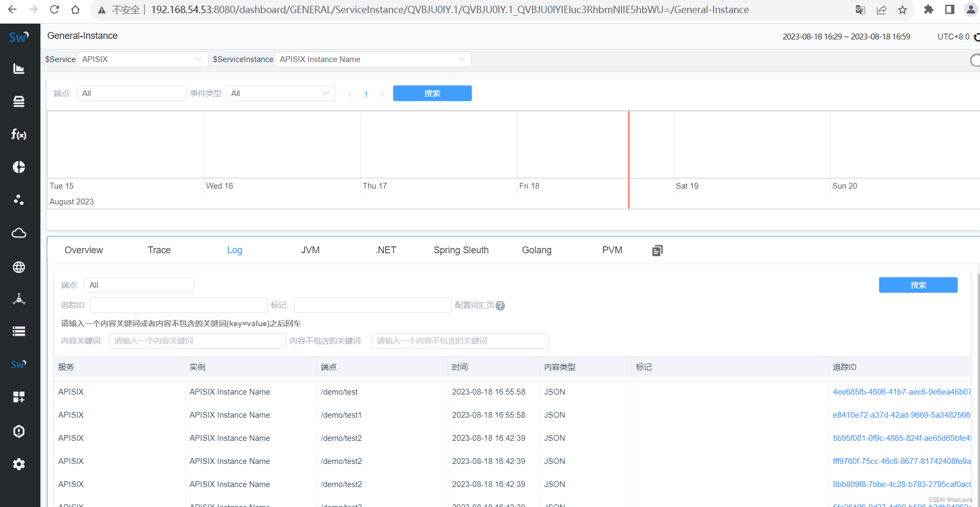Open the alarm shield sidebar icon
The height and width of the screenshot is (507, 980).
19,431
